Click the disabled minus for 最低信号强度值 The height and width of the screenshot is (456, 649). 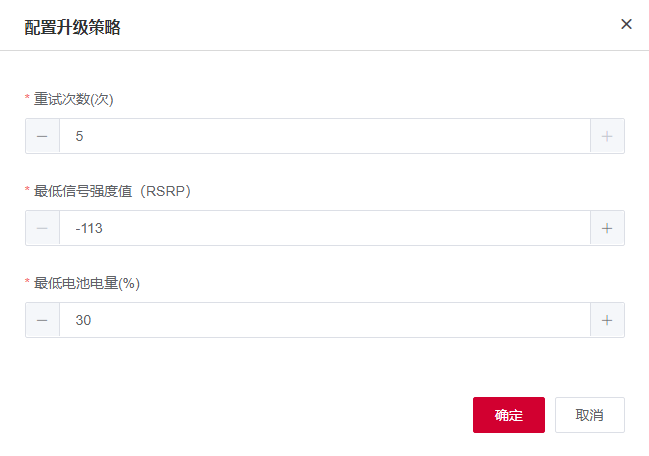(42, 228)
